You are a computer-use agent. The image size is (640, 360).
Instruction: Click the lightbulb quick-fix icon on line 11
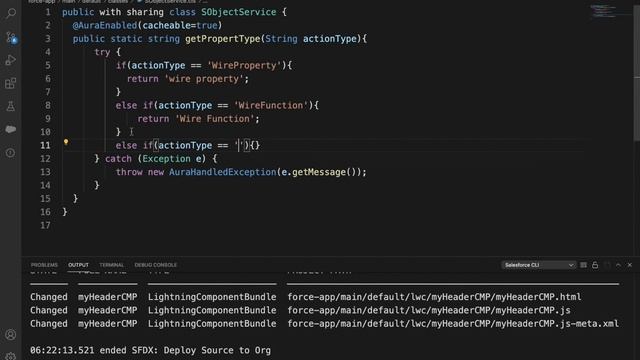[x=66, y=142]
